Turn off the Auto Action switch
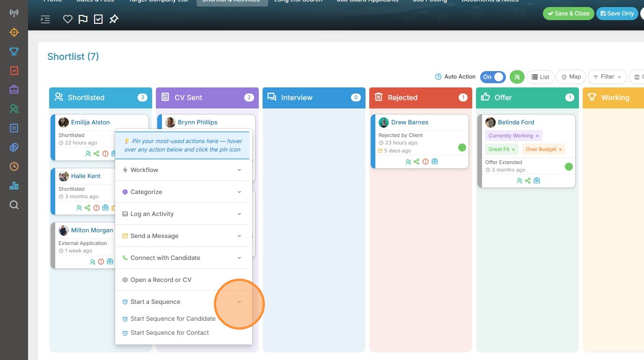644x360 pixels. (x=493, y=77)
